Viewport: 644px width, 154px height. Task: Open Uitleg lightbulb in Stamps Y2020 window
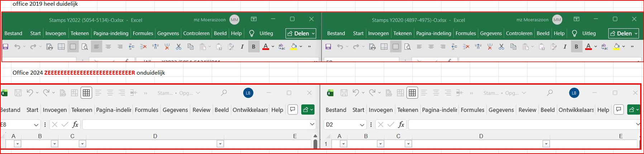574,33
